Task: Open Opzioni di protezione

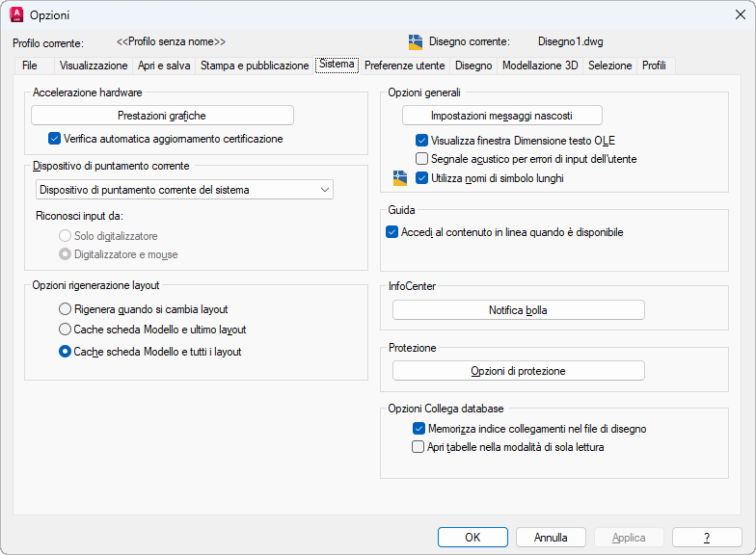Action: pyautogui.click(x=518, y=371)
